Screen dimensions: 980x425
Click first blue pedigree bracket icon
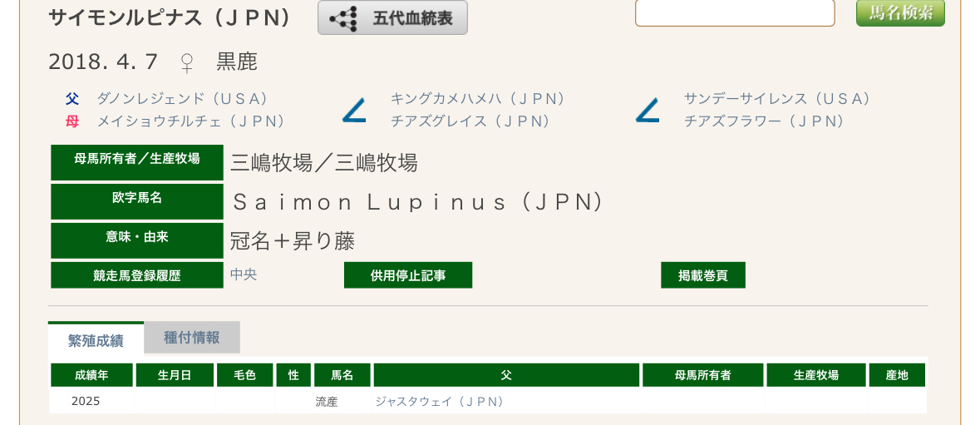[x=354, y=111]
